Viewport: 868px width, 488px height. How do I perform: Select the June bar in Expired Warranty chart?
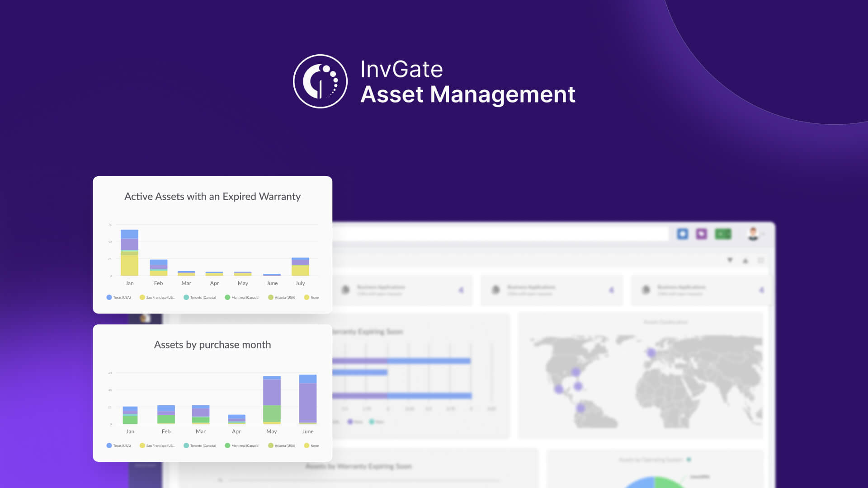click(x=272, y=275)
